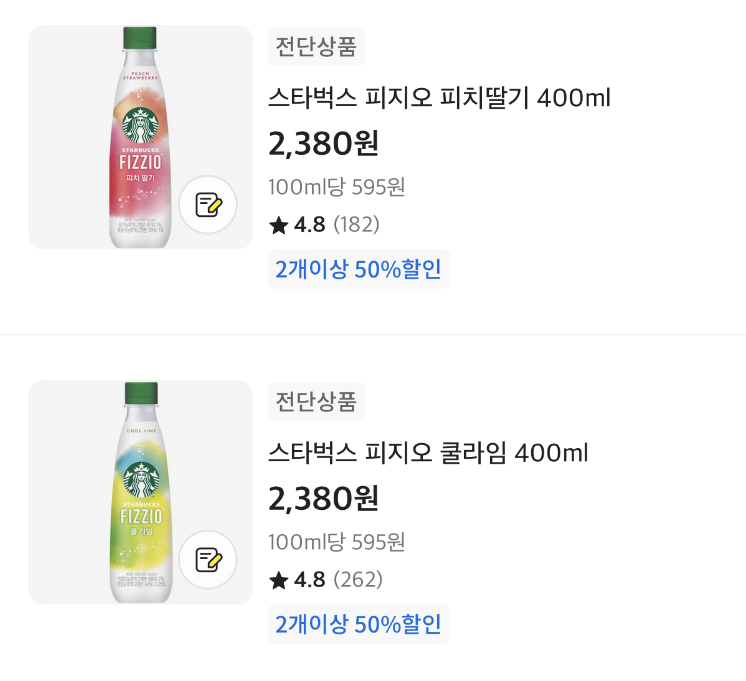
Task: Tap the 2개이상 50%할인 tag under 피치딸기
Action: click(358, 269)
